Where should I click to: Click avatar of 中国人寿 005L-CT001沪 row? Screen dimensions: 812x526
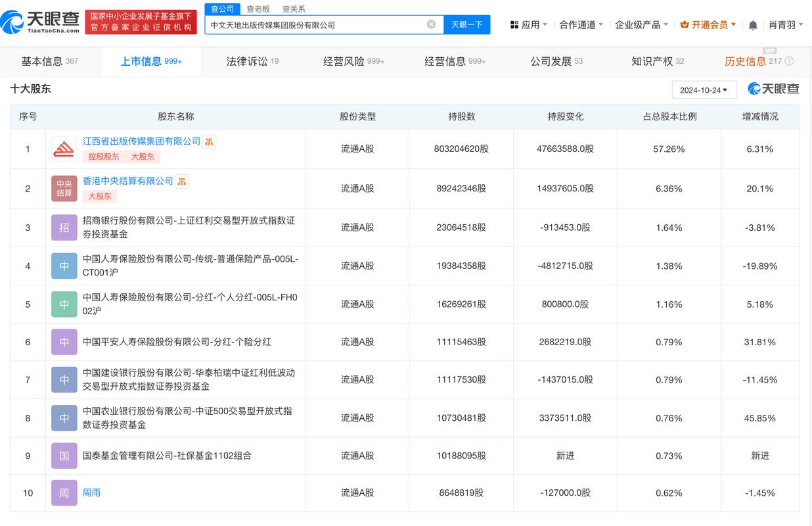click(x=64, y=266)
